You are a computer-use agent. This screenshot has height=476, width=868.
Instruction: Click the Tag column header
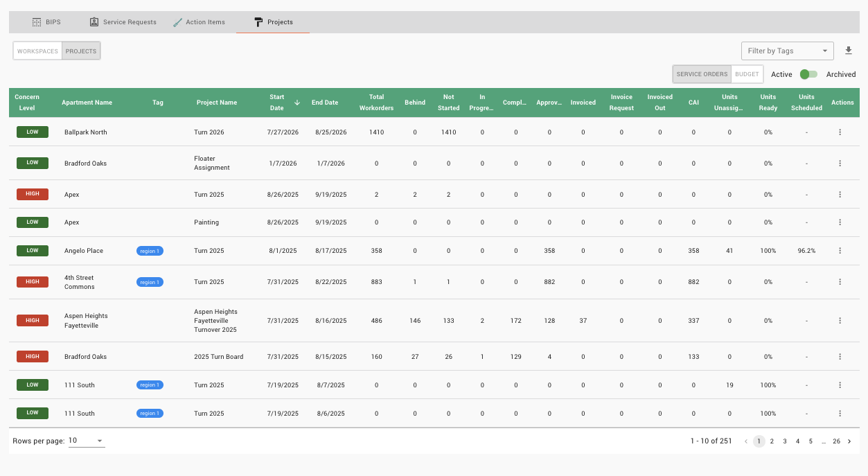coord(158,103)
